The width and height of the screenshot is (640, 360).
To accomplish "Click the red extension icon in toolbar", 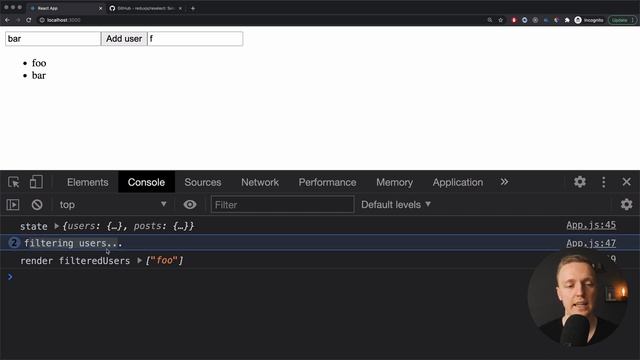I will 514,20.
